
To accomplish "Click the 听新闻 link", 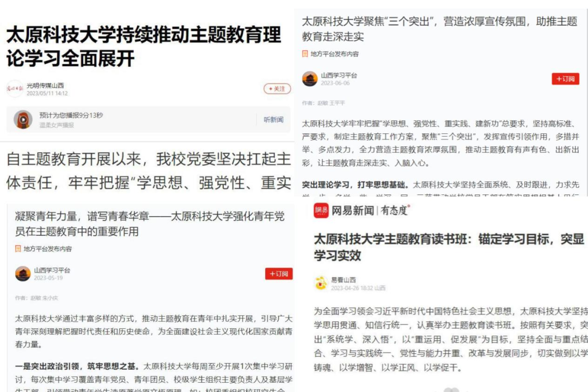I will click(x=273, y=120).
